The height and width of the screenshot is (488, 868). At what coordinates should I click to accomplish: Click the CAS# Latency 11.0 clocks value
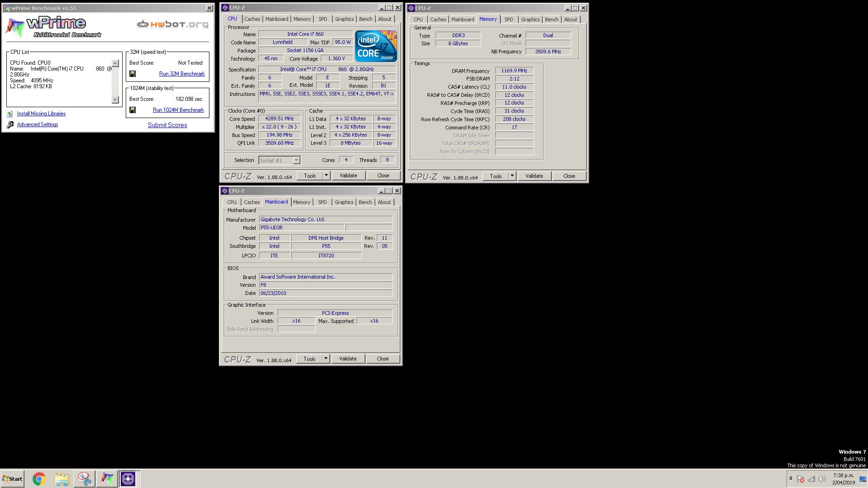514,87
